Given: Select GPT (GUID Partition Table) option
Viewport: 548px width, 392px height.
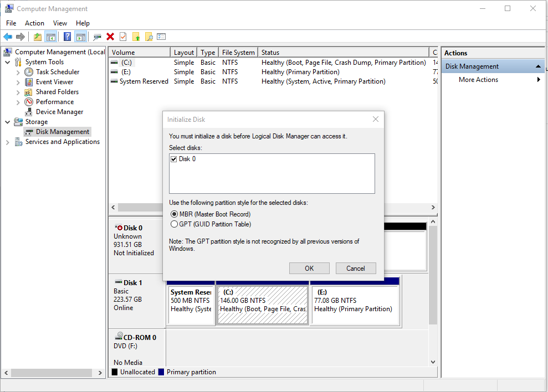Looking at the screenshot, I should pos(174,224).
